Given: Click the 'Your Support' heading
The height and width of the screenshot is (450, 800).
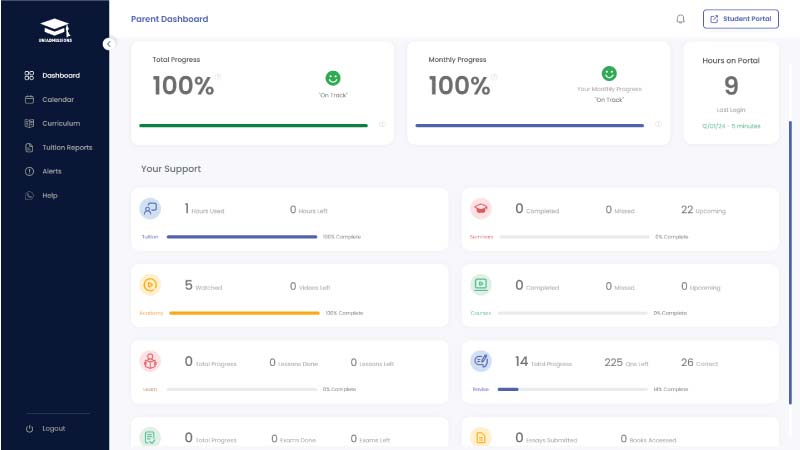Looking at the screenshot, I should pos(171,169).
